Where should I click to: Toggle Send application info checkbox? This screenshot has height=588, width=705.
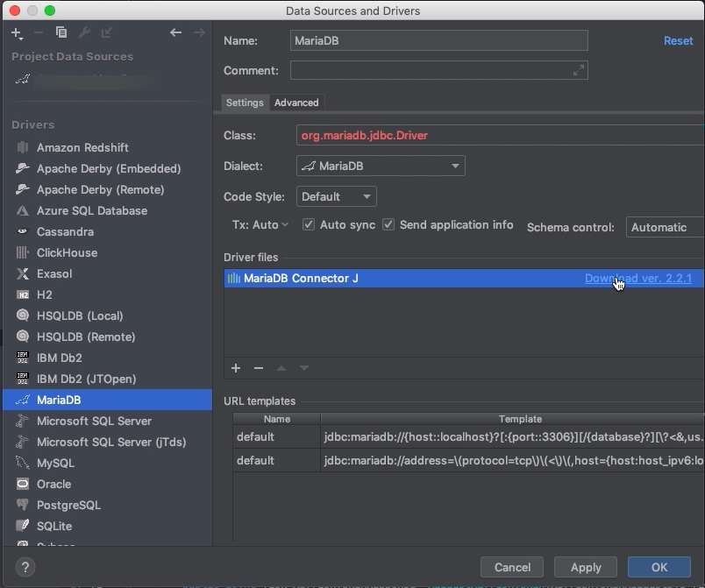[x=388, y=224]
